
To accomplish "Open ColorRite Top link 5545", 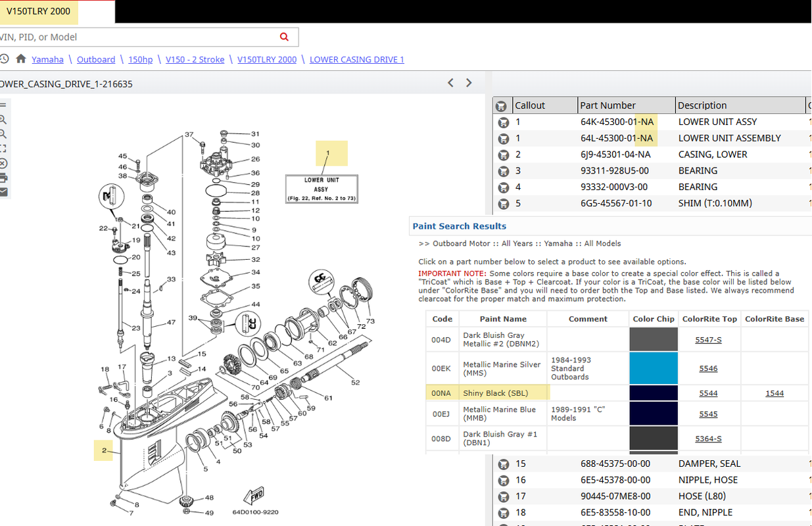I will tap(708, 414).
